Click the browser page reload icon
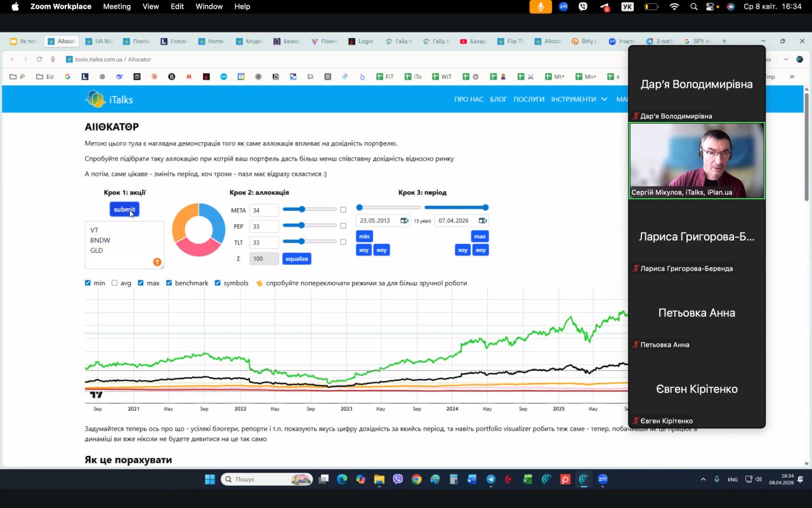812x508 pixels. pyautogui.click(x=39, y=59)
